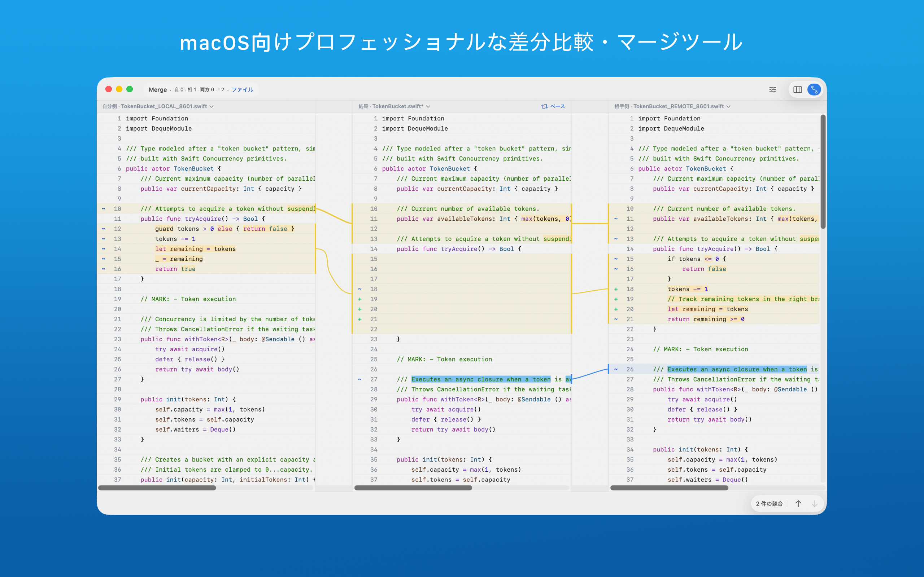Open the view settings sliders icon

pyautogui.click(x=772, y=89)
